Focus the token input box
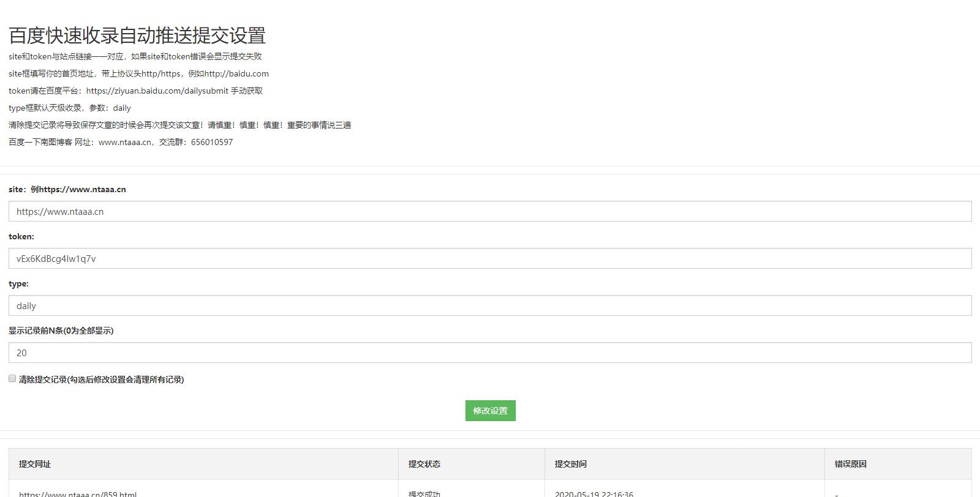Viewport: 980px width, 497px height. (x=489, y=259)
